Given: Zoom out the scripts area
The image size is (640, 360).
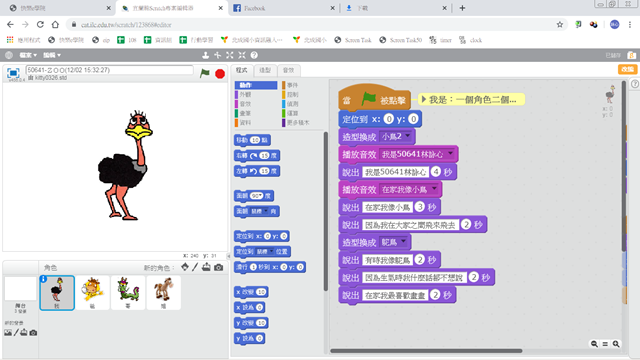Looking at the screenshot, I should tap(594, 344).
